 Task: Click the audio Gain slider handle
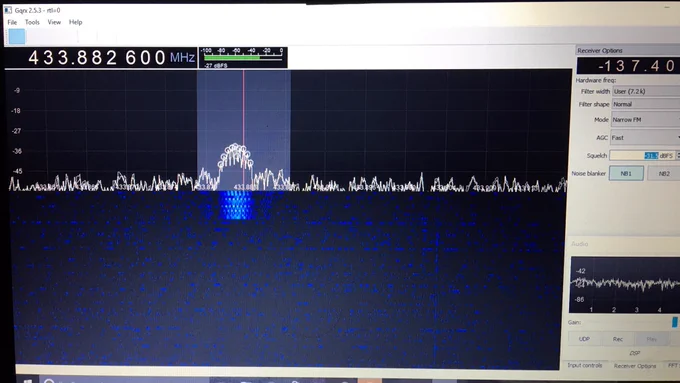674,322
